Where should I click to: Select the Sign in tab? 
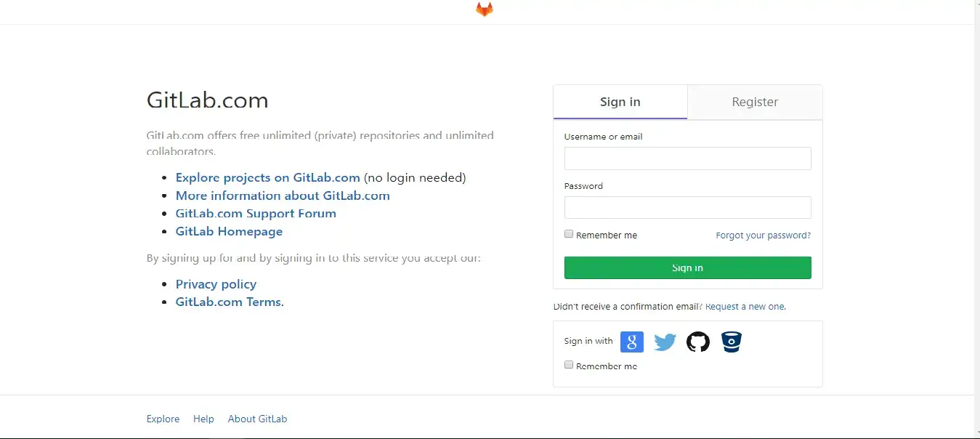[x=620, y=102]
